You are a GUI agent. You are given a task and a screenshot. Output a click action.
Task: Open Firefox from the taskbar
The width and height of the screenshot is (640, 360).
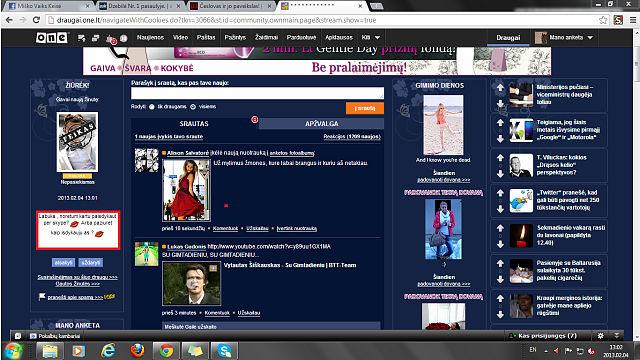point(138,351)
